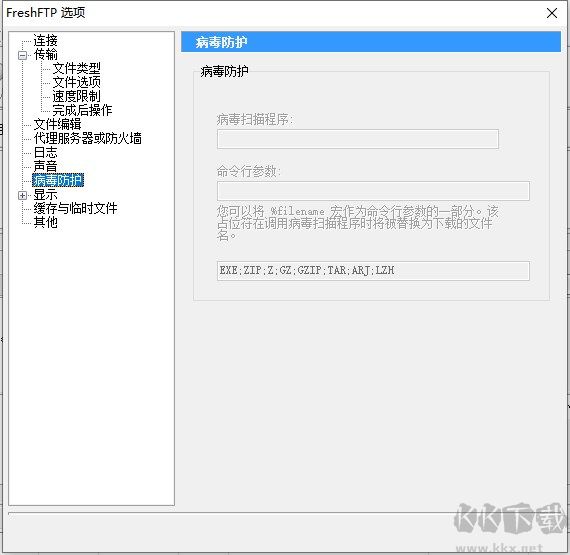Open 速度限制 settings page
The height and width of the screenshot is (555, 570).
[x=76, y=96]
